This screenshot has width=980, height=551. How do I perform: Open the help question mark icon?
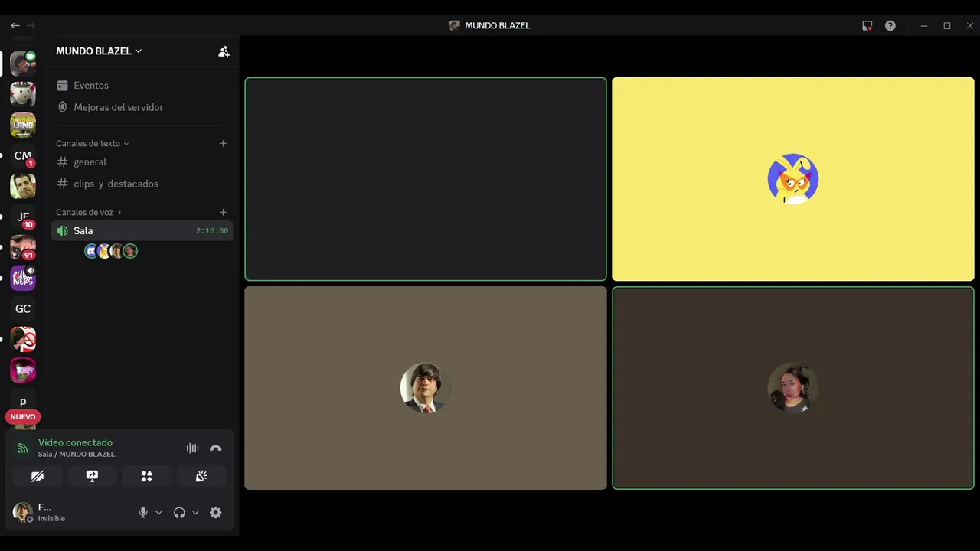[890, 25]
